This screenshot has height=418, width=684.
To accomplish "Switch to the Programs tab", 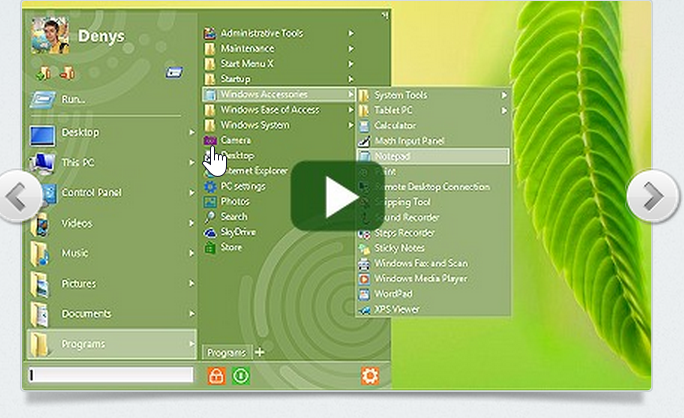I will coord(227,352).
